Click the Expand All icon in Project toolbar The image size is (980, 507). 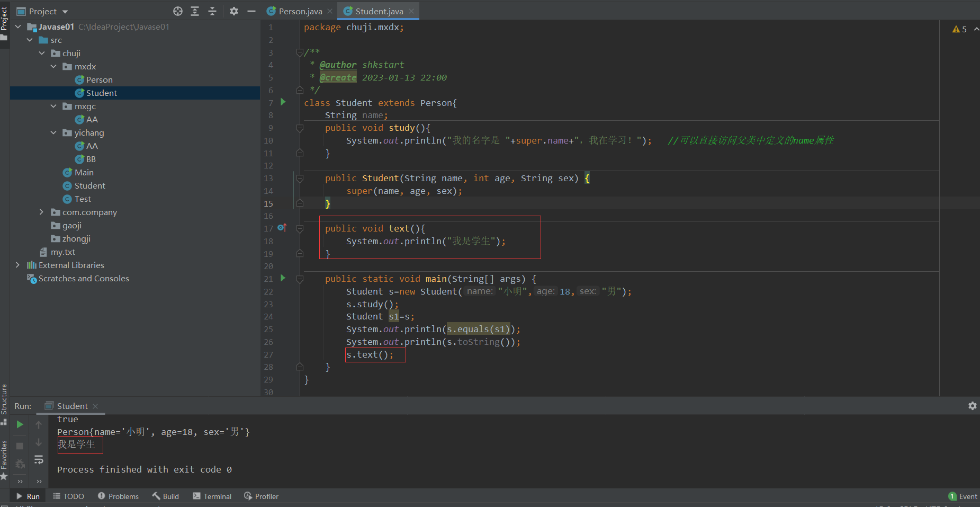point(195,11)
